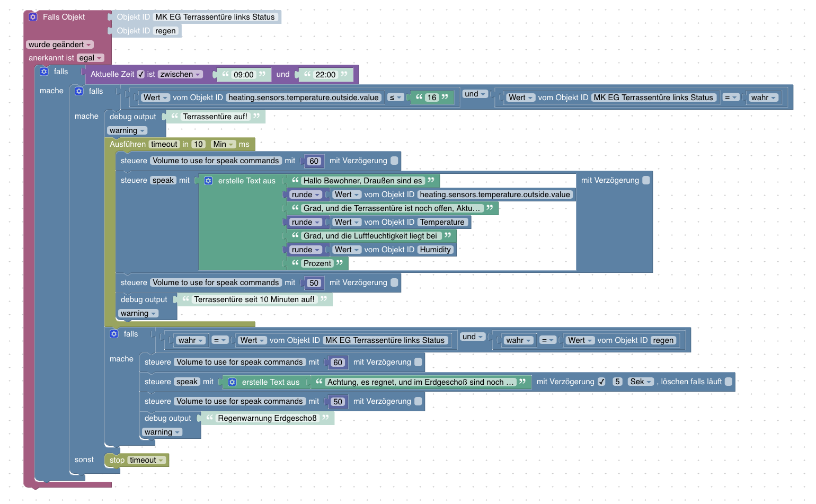Select trigger Objekt ID MK EG Terrassentüre links Status
Viewport: 816px width, 504px height.
(x=215, y=17)
